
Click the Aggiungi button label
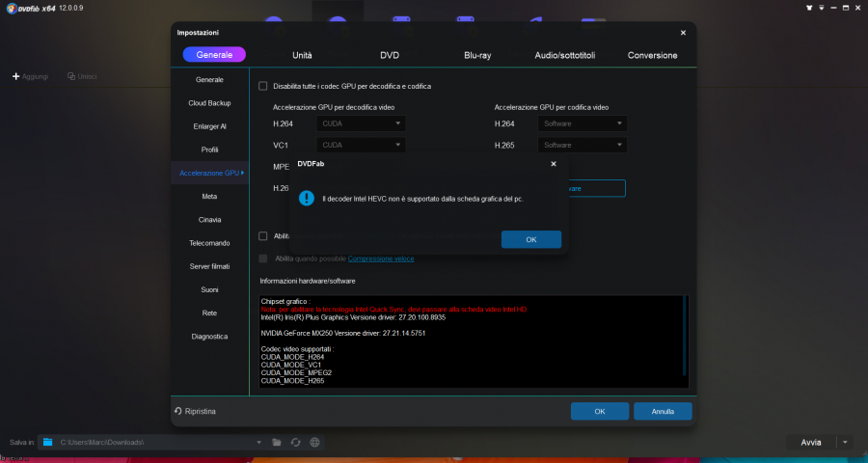36,76
